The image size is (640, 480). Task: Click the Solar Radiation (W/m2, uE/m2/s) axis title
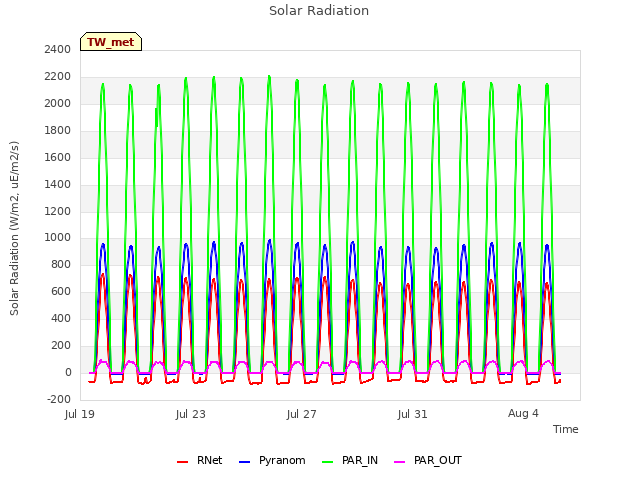[14, 228]
